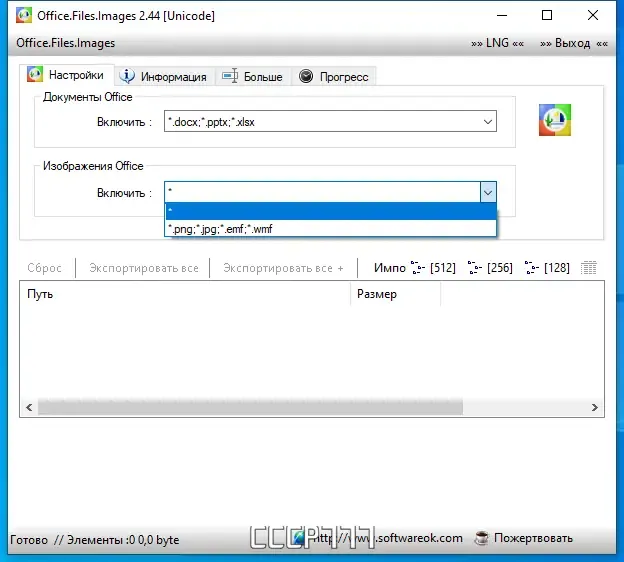
Task: Click the large Office.Files.Images logo image
Action: coord(555,120)
